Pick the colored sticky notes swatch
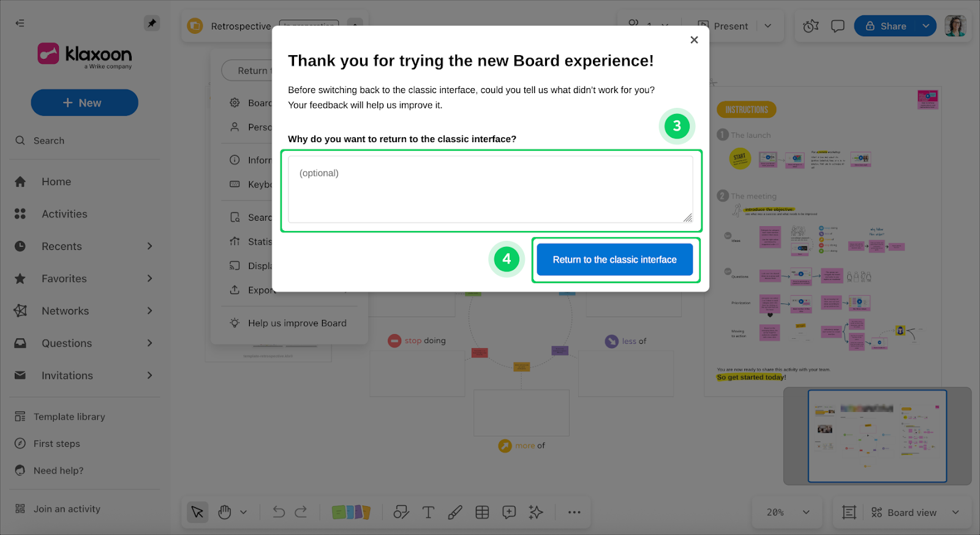The height and width of the screenshot is (535, 980). (x=351, y=512)
